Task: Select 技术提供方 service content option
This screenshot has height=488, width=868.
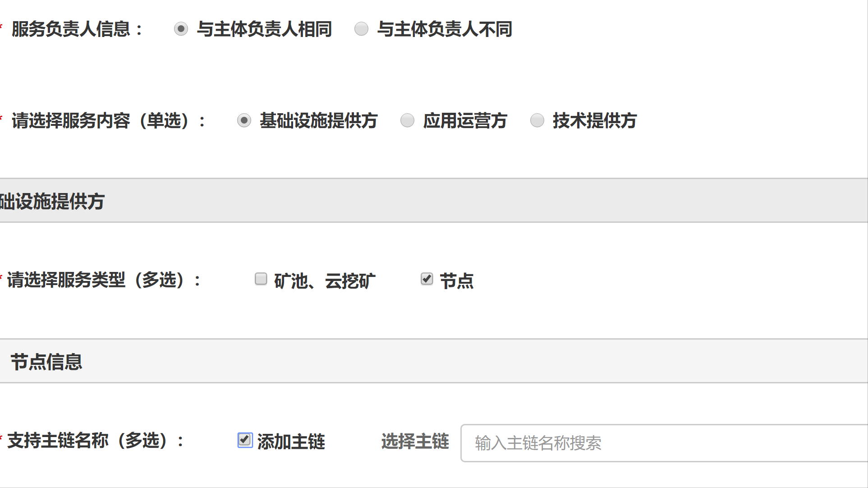Action: (536, 120)
